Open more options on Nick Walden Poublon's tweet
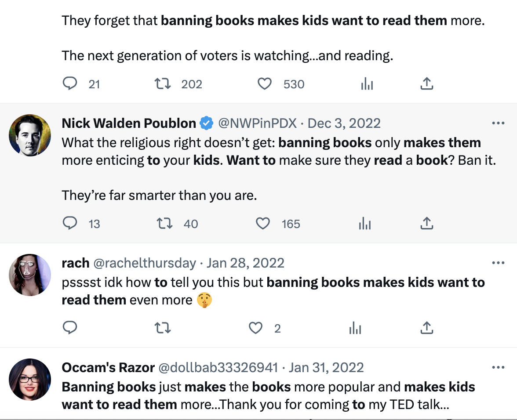The image size is (517, 420). click(498, 123)
